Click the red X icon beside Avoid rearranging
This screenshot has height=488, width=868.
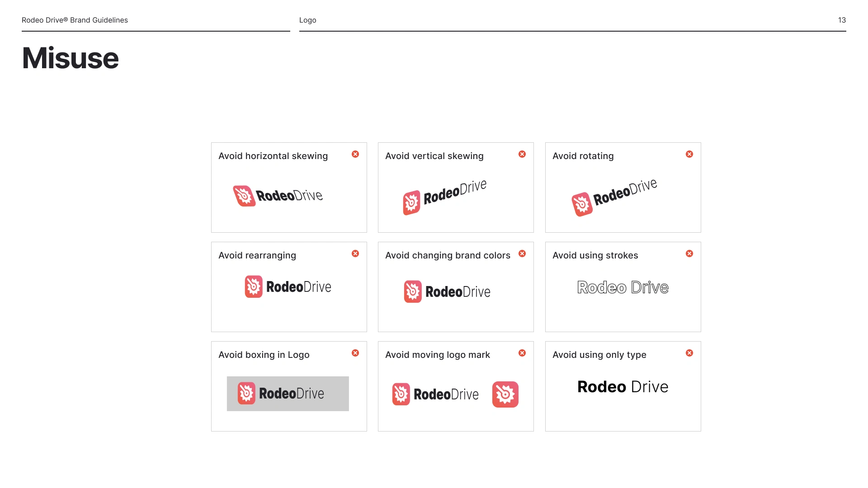click(x=355, y=254)
